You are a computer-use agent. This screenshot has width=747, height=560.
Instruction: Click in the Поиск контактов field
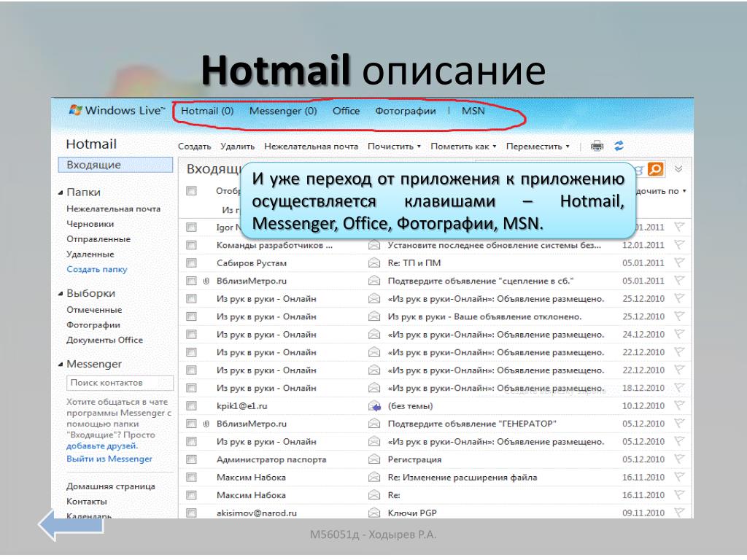[120, 383]
